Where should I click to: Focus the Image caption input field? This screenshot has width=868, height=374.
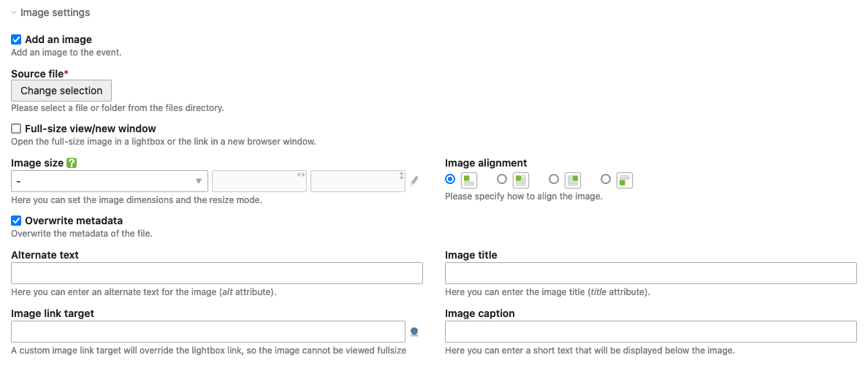coord(651,332)
